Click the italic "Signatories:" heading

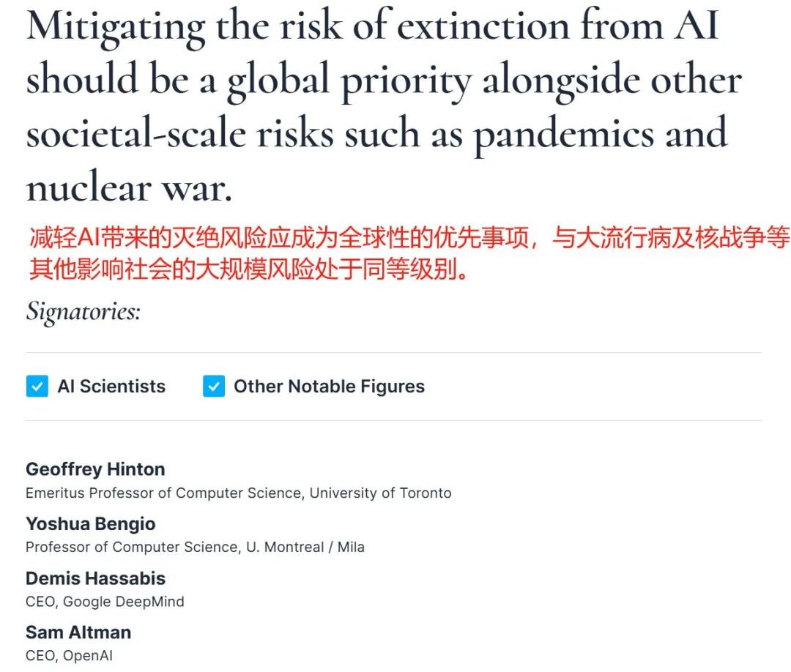point(83,312)
